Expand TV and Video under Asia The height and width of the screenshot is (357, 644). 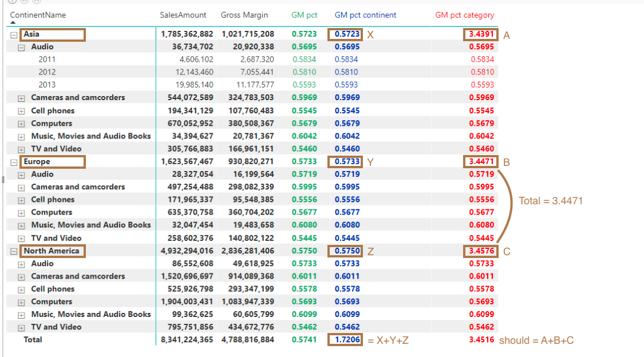[x=21, y=149]
